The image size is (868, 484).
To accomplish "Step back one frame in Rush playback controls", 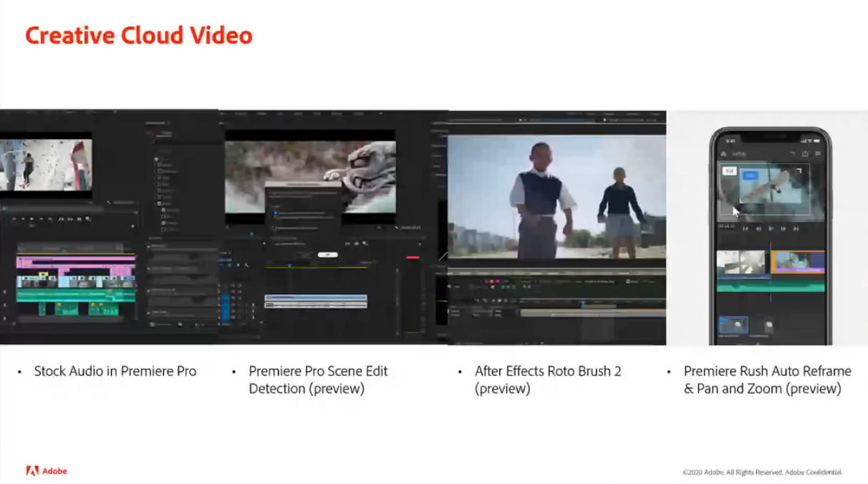I will click(758, 228).
